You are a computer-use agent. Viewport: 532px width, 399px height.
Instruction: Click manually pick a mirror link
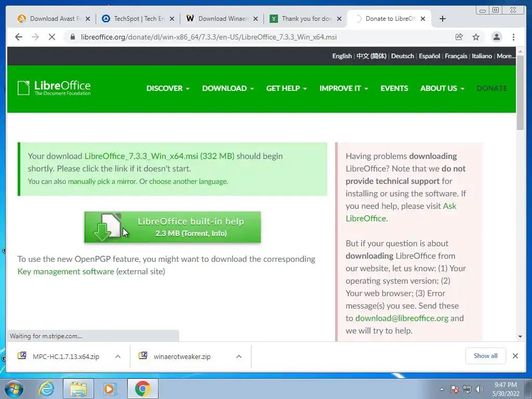[102, 181]
